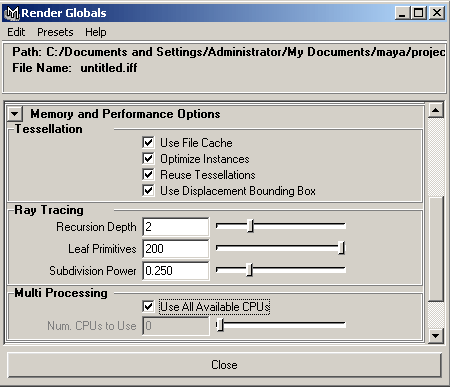Click the Ray Tracing group heading

pyautogui.click(x=49, y=210)
